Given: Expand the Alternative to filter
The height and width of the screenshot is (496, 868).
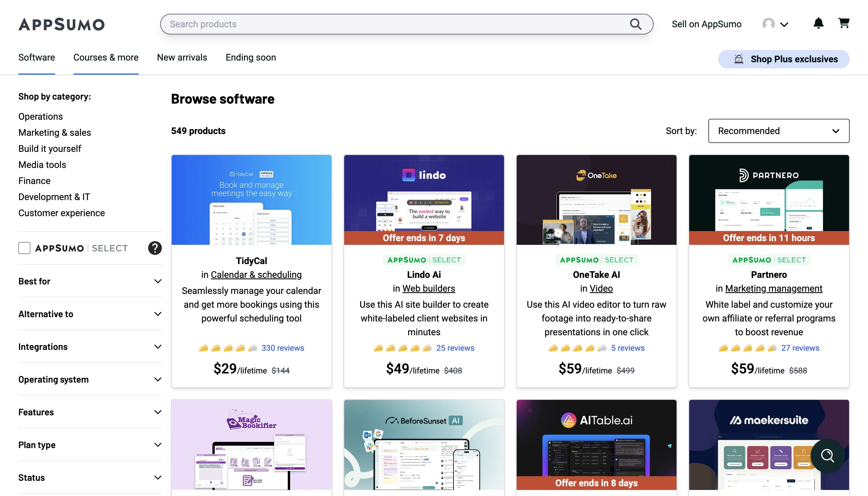Looking at the screenshot, I should point(90,314).
